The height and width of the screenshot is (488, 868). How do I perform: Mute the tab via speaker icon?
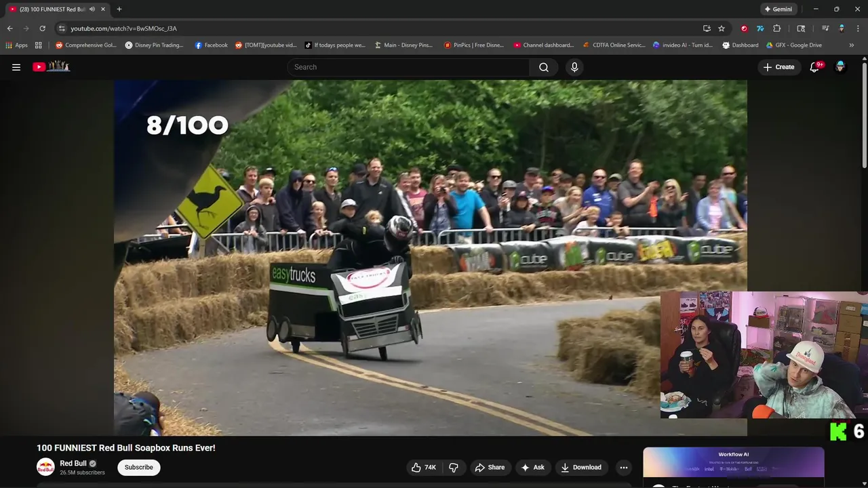coord(92,9)
